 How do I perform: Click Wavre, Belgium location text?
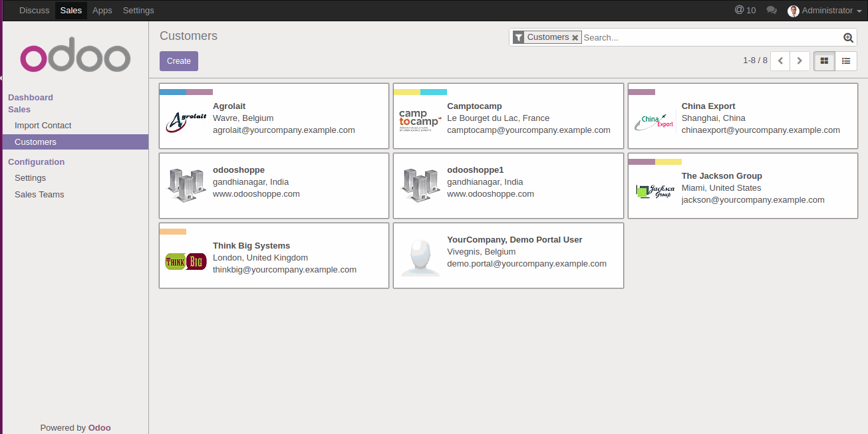tap(243, 118)
